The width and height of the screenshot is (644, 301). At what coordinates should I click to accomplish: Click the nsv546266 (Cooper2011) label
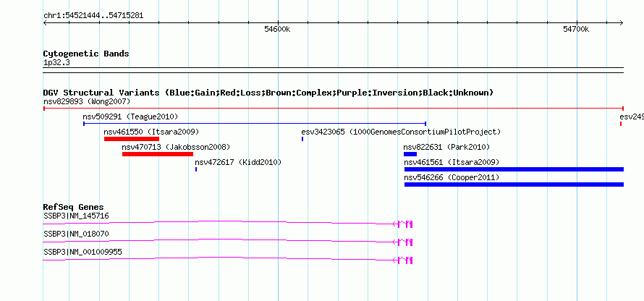coord(452,177)
